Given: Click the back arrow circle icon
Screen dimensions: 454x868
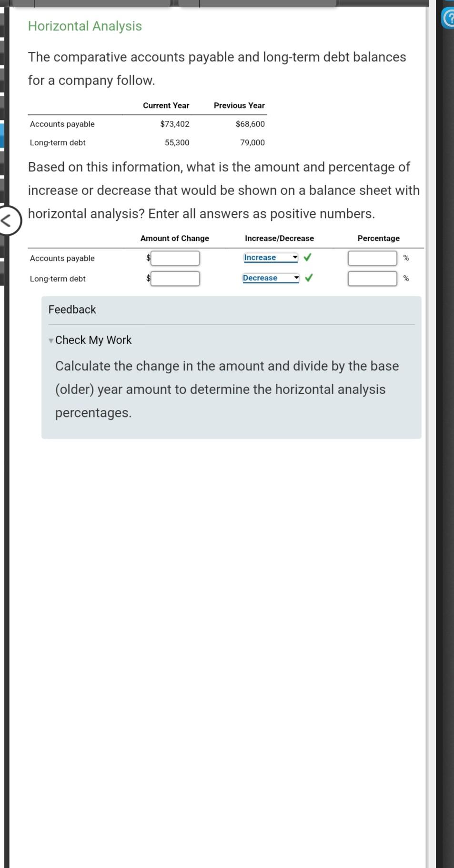Looking at the screenshot, I should (x=10, y=220).
